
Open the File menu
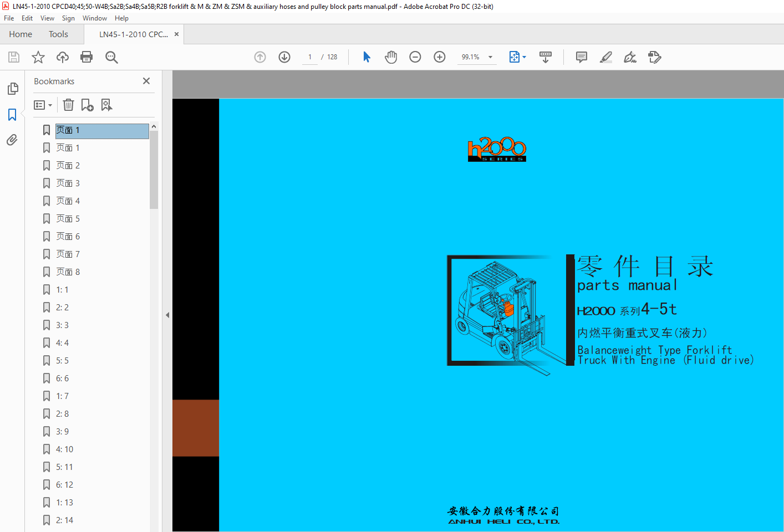[9, 18]
